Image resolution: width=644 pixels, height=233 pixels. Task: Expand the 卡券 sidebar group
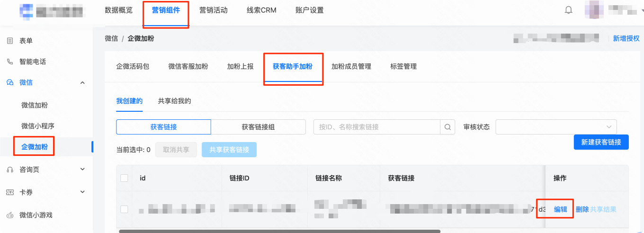pos(82,192)
